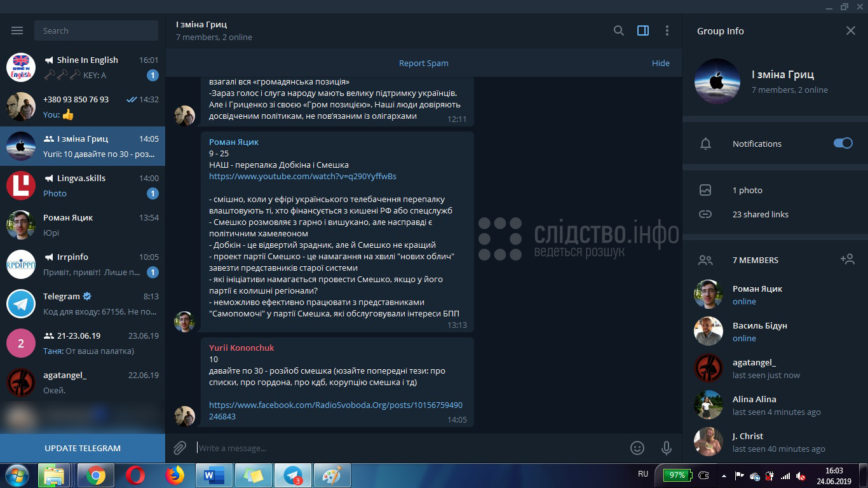This screenshot has height=488, width=868.
Task: Click the system volume speaker icon
Action: point(801,475)
